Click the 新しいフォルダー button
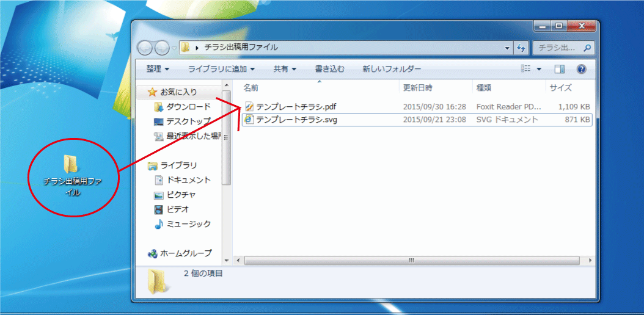Viewport: 644px width, 315px height. coord(392,70)
